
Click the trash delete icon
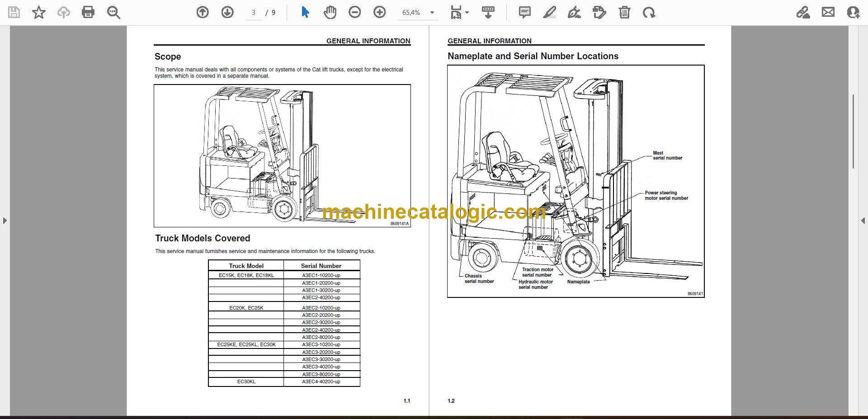pos(624,13)
